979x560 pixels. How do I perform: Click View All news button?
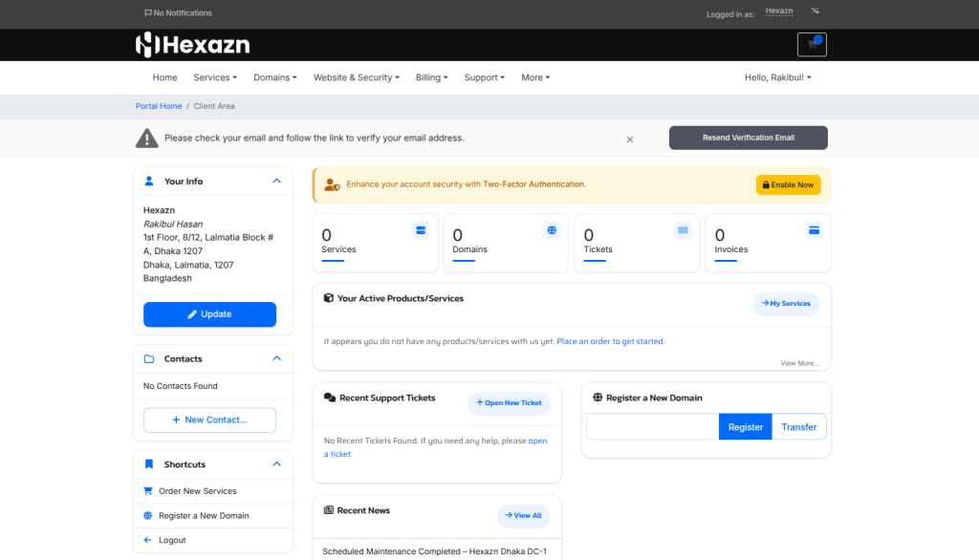tap(523, 516)
